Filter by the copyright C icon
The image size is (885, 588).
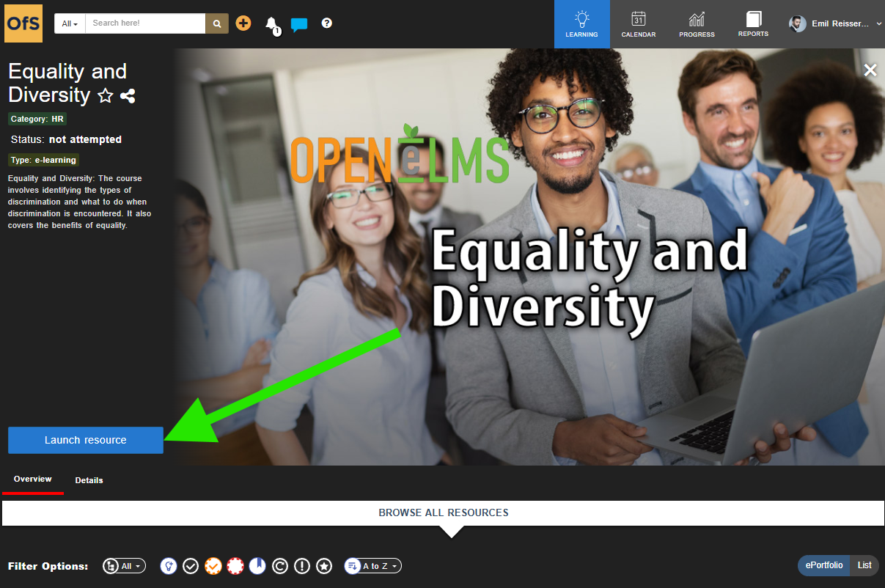tap(279, 566)
